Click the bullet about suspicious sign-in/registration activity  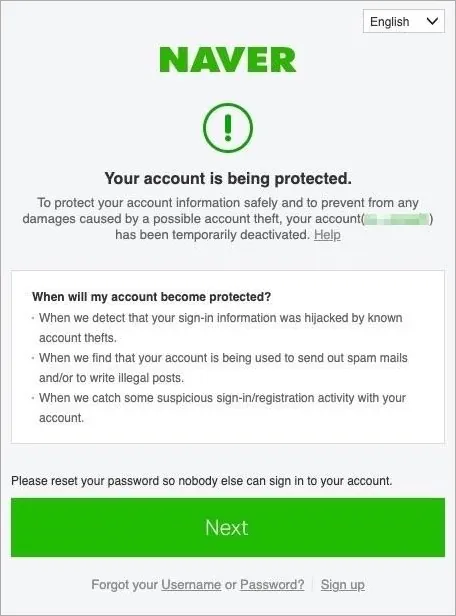(x=222, y=407)
